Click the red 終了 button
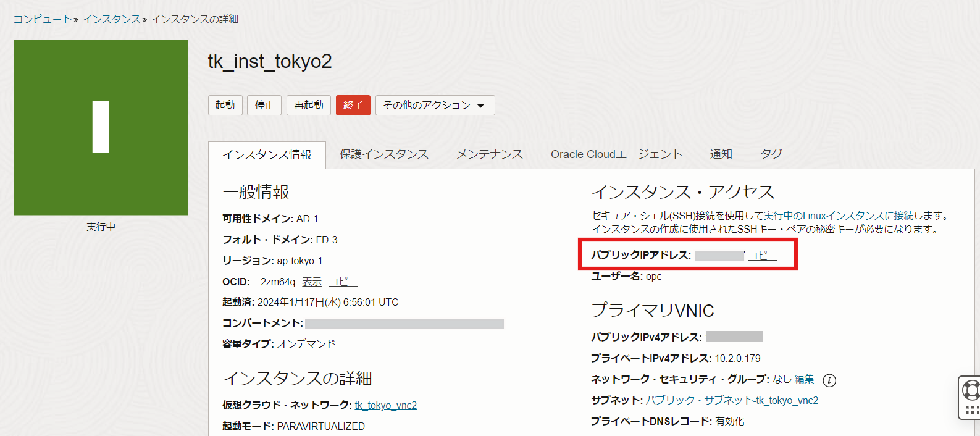Screen dimensions: 980x436 coord(353,105)
